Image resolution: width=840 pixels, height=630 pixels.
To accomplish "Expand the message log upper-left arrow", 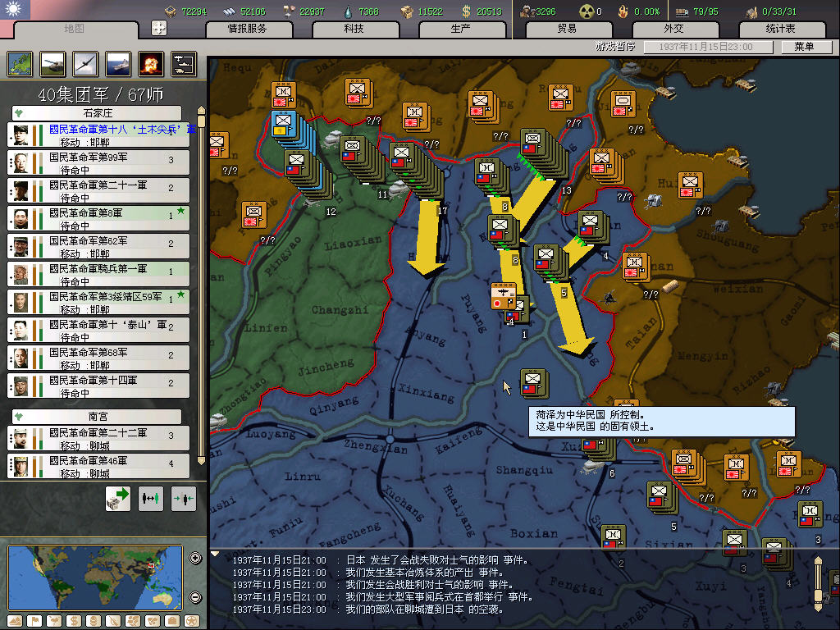I will pos(216,554).
